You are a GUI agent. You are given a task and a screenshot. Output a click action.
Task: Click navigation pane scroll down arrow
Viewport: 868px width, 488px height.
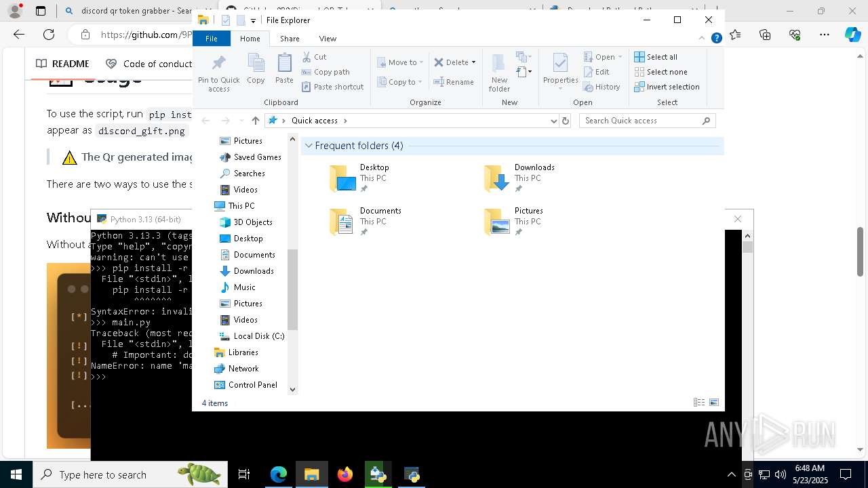293,390
